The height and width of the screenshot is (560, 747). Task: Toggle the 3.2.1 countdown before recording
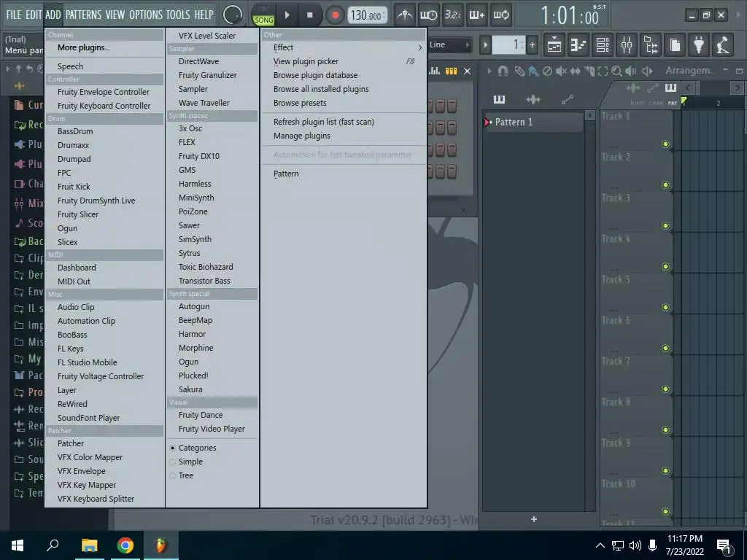pos(452,15)
